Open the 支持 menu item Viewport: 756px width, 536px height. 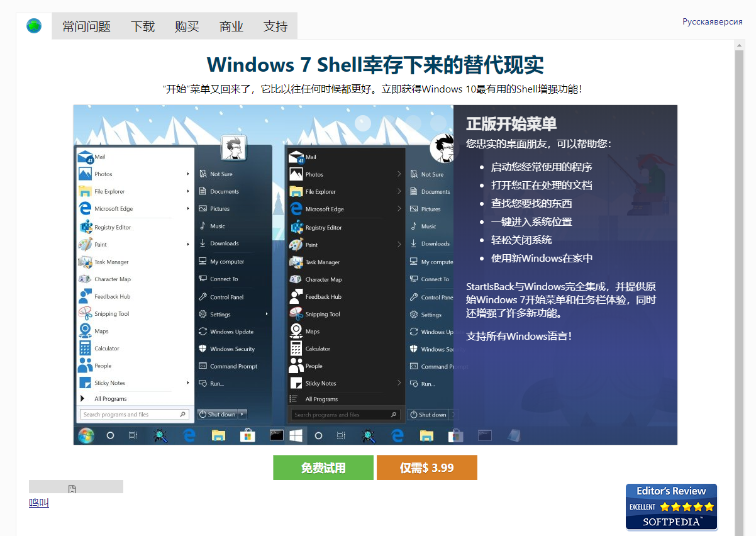point(275,26)
